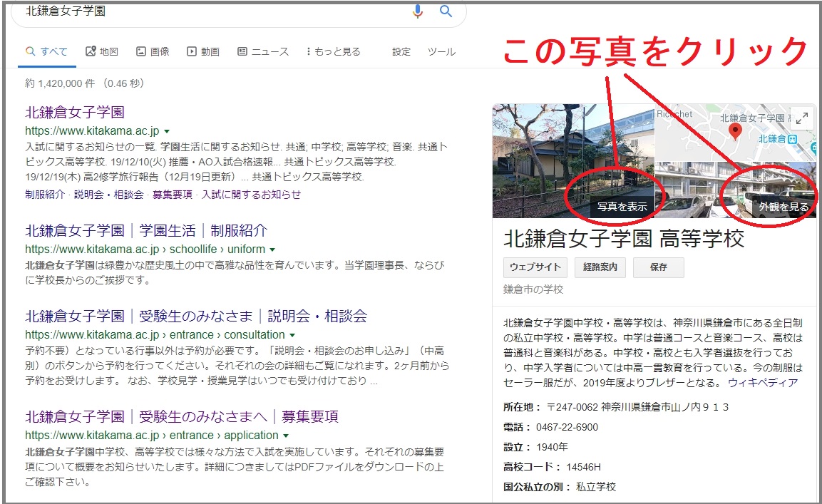Click the 14546H school code value
This screenshot has width=822, height=504.
point(583,467)
